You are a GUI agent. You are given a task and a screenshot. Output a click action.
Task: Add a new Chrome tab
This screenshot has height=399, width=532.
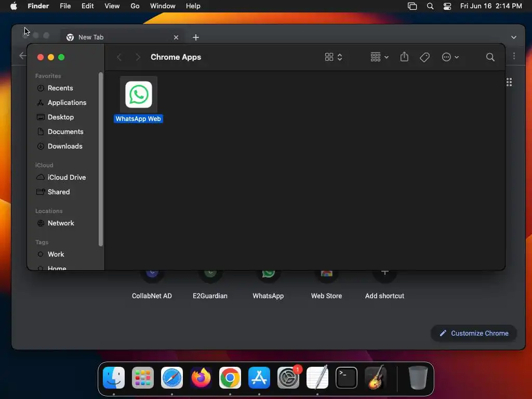tap(196, 37)
